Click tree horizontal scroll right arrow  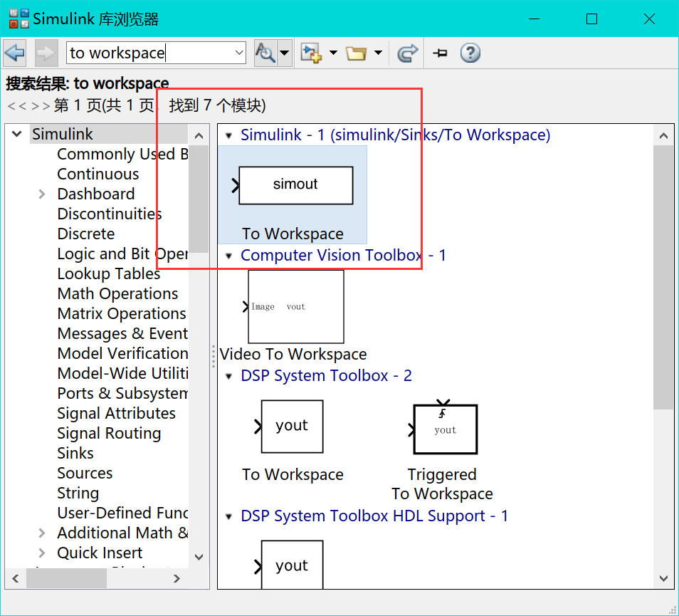(x=177, y=578)
